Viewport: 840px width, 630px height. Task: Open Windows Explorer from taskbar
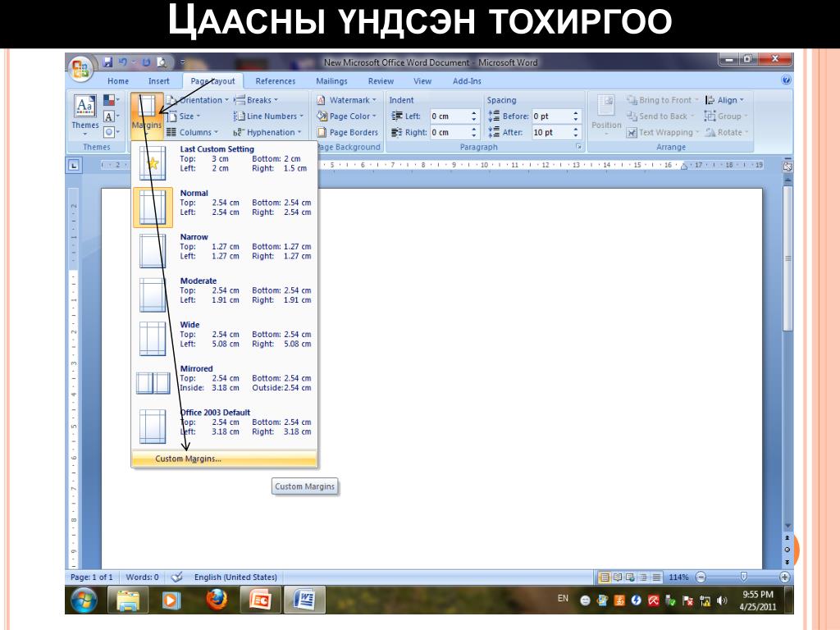[128, 600]
